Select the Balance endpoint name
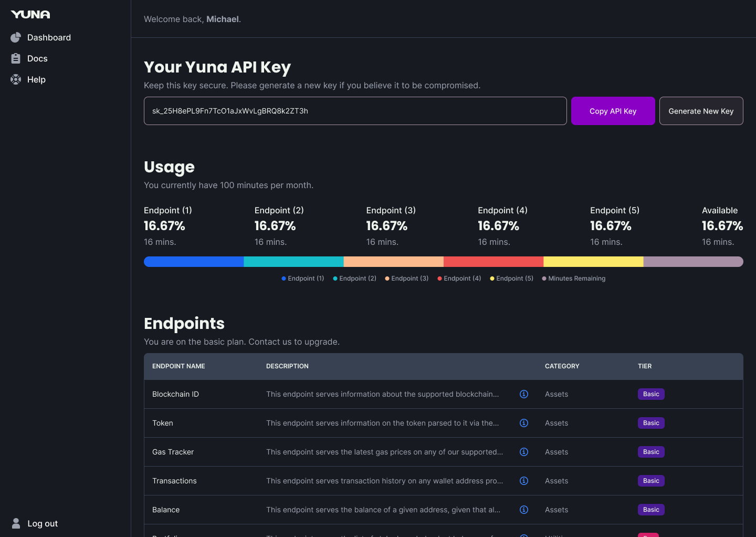Image resolution: width=756 pixels, height=537 pixels. tap(166, 510)
